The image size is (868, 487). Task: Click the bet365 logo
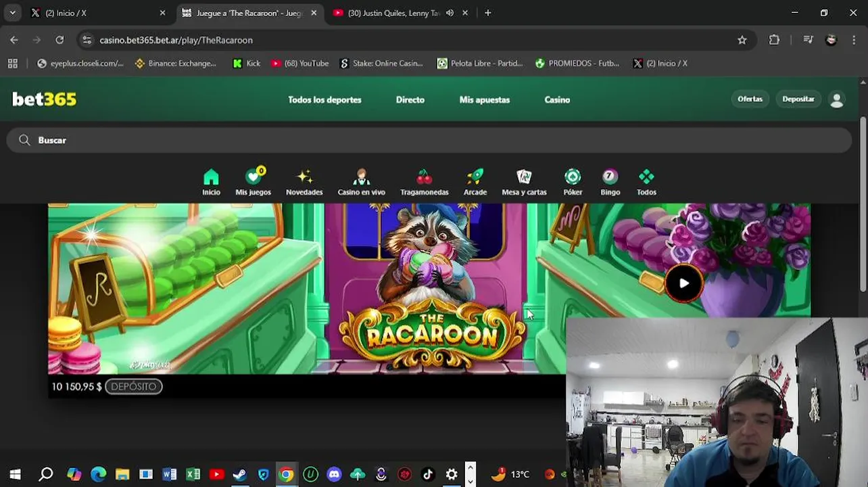point(45,99)
